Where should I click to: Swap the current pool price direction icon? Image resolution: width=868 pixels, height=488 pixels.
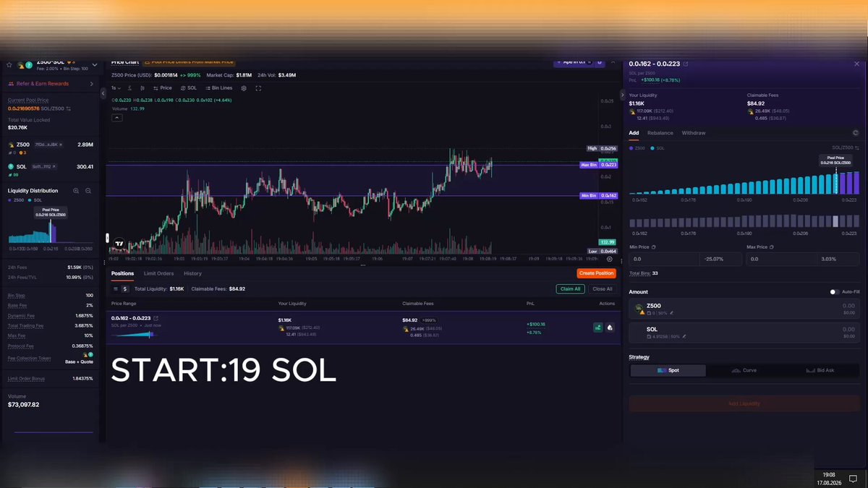click(69, 108)
